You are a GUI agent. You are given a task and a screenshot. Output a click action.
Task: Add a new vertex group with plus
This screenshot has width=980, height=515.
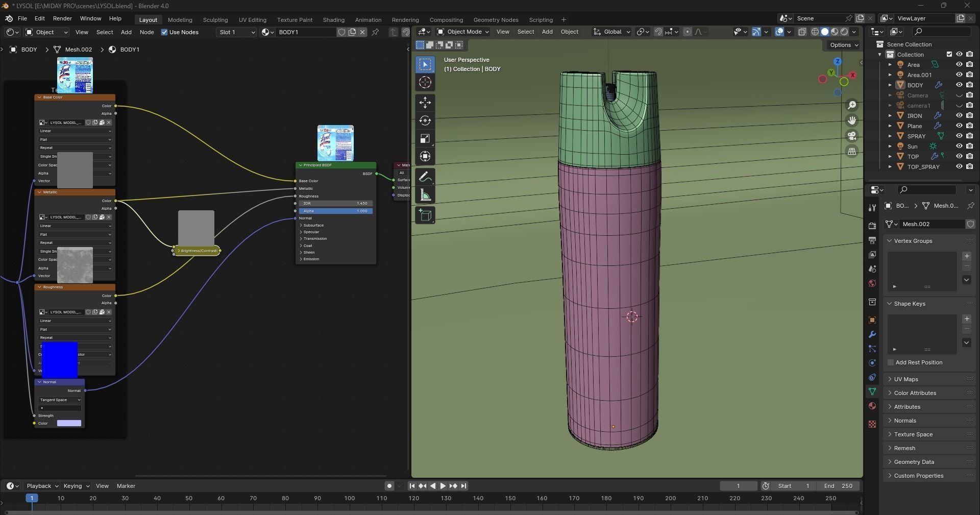click(967, 256)
